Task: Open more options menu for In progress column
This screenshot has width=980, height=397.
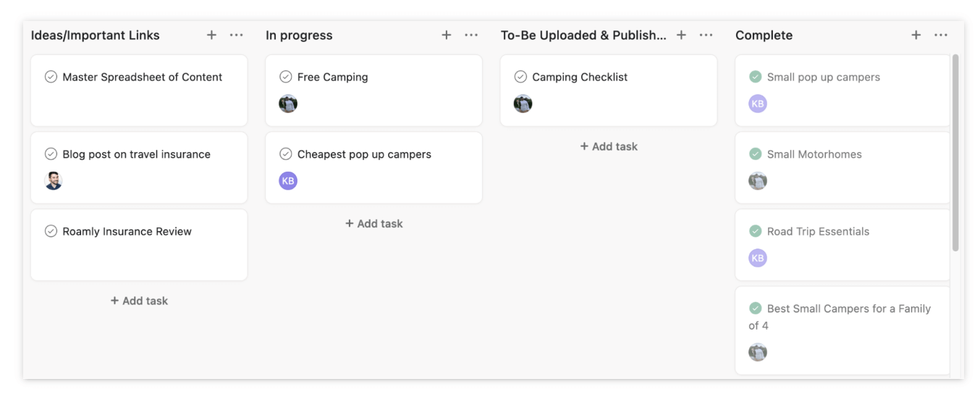Action: click(x=471, y=35)
